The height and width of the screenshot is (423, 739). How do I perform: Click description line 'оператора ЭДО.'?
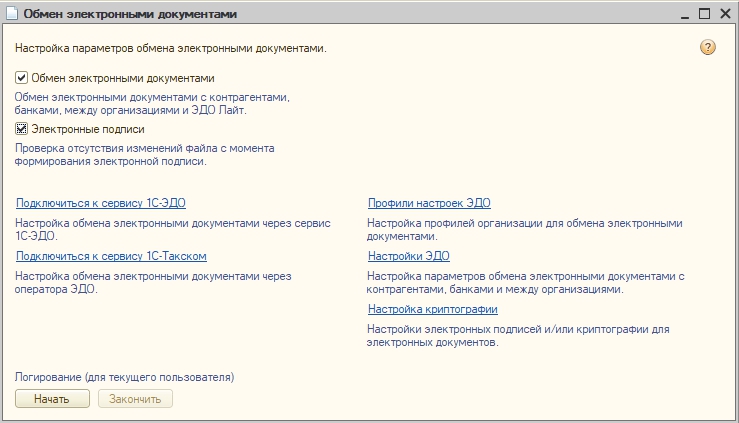click(x=56, y=289)
